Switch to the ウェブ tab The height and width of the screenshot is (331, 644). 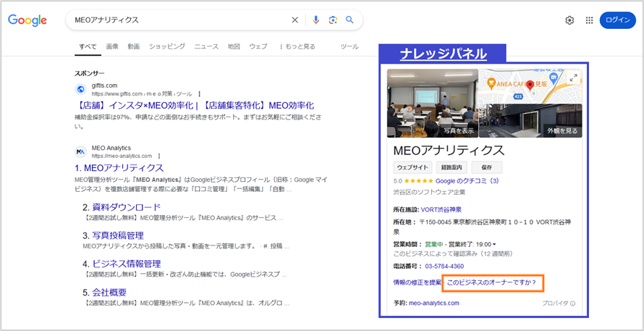[x=258, y=46]
